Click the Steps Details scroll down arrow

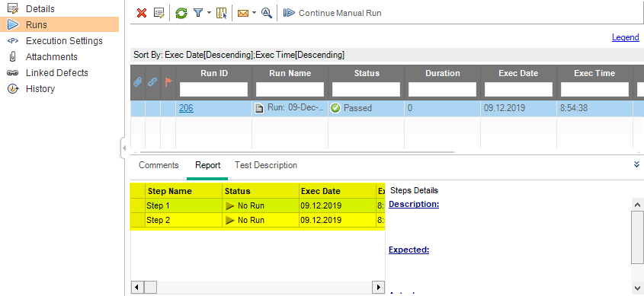pyautogui.click(x=637, y=288)
